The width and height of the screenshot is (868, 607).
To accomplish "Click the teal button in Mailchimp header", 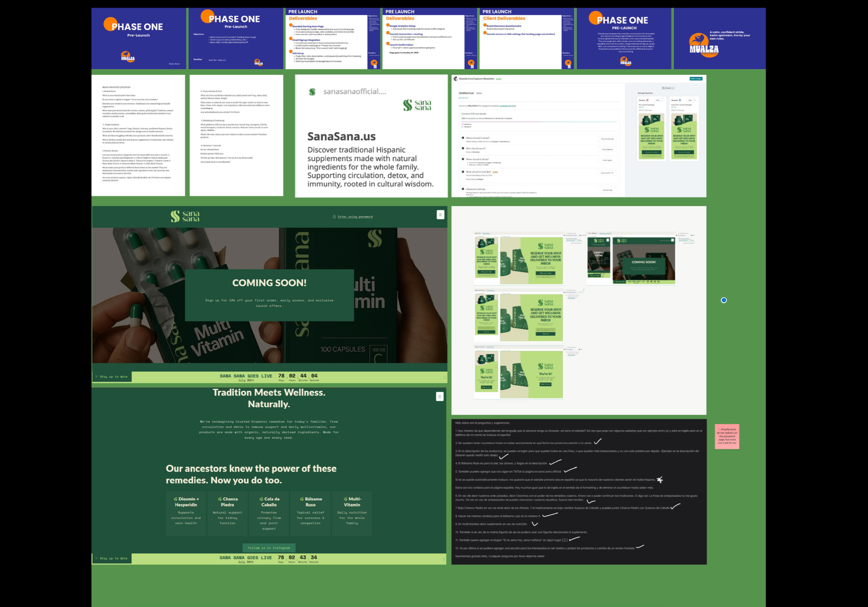I will [x=696, y=79].
